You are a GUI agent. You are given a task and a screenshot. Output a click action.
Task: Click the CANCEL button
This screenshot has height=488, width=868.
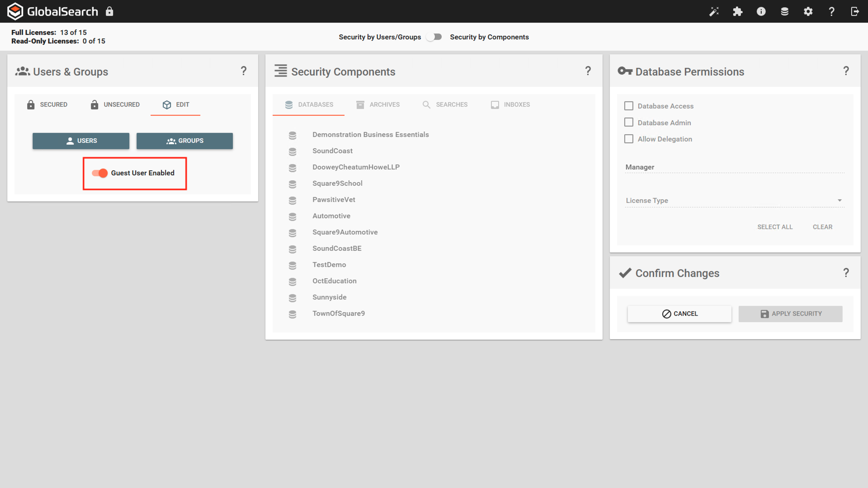point(679,314)
